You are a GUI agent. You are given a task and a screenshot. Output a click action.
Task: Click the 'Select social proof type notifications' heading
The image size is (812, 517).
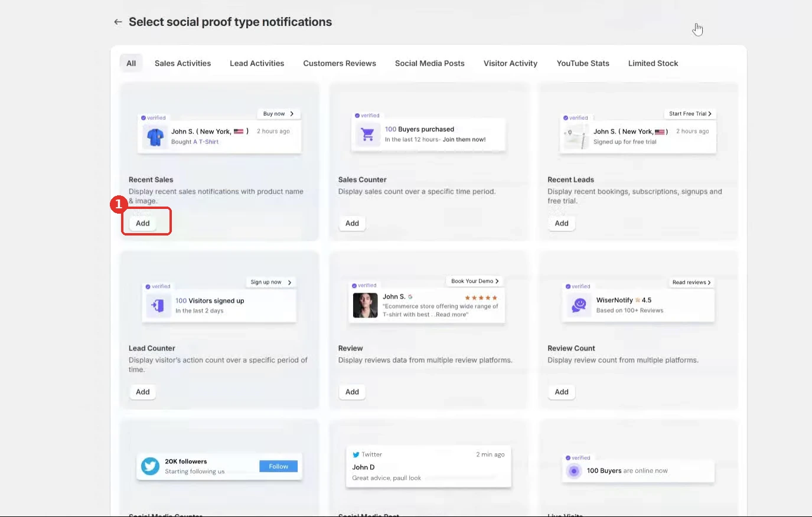pyautogui.click(x=230, y=22)
